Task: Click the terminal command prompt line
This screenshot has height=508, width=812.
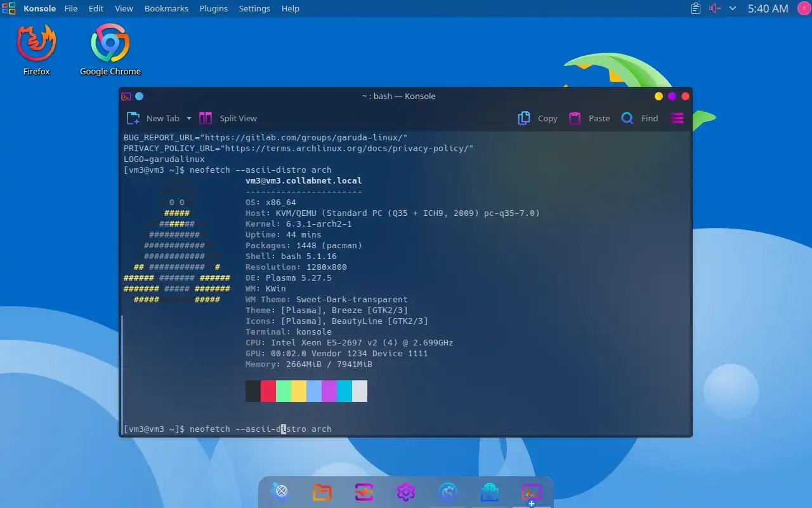Action: click(228, 429)
